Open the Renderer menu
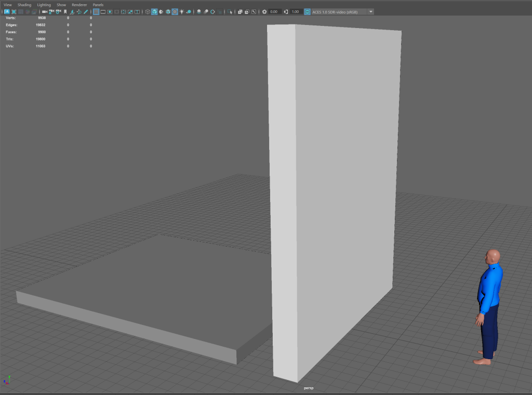 coord(79,5)
